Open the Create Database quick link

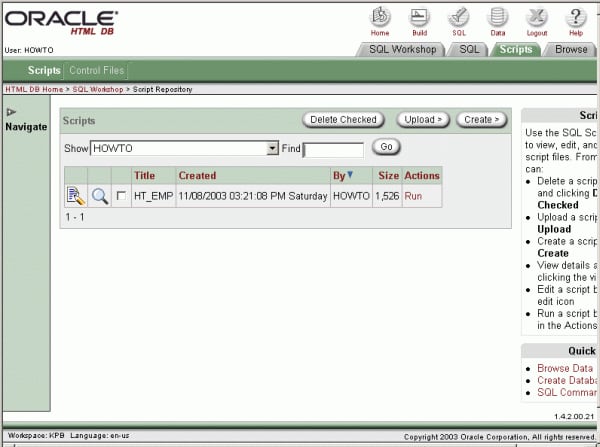click(x=567, y=380)
